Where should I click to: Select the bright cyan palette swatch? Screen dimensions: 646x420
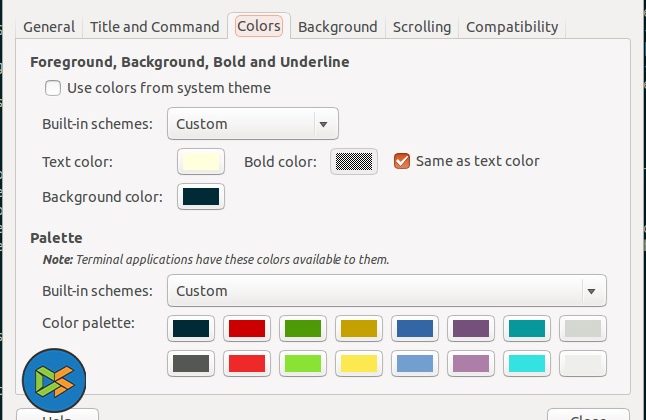coord(526,363)
